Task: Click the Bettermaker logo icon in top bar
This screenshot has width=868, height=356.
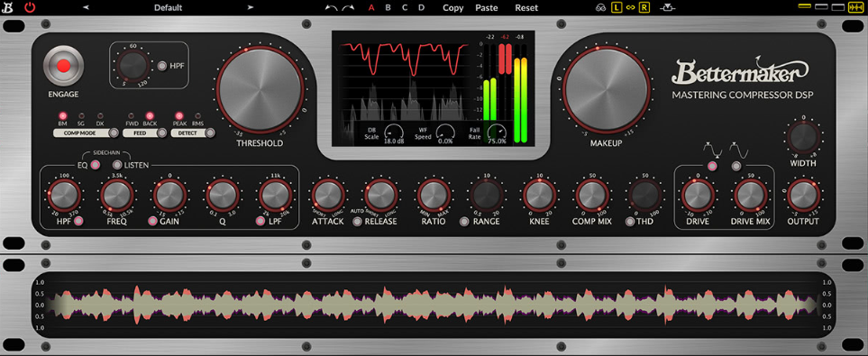Action: click(x=6, y=8)
